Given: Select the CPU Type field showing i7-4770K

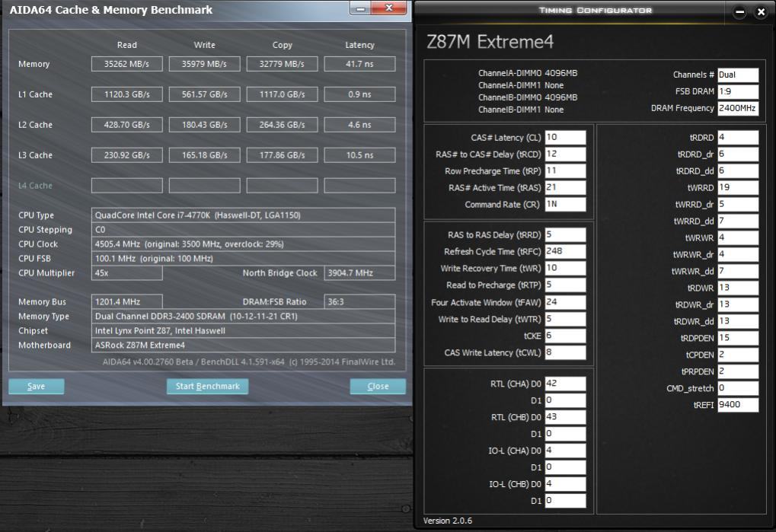Looking at the screenshot, I should (x=243, y=215).
